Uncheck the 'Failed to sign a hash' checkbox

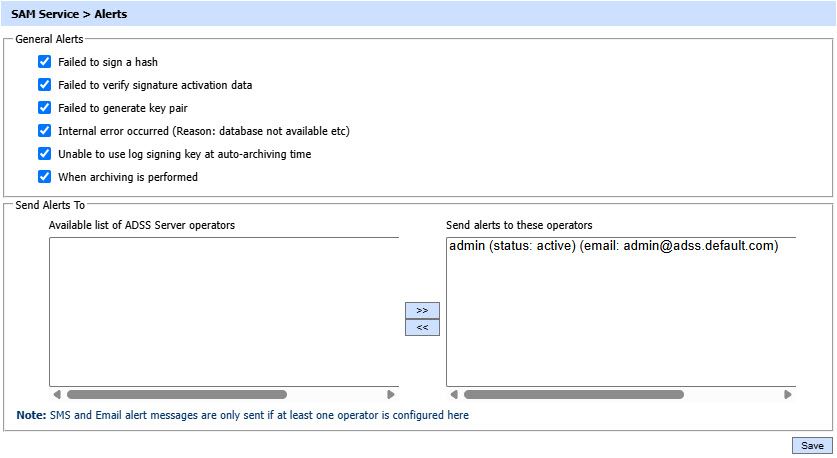[x=44, y=62]
